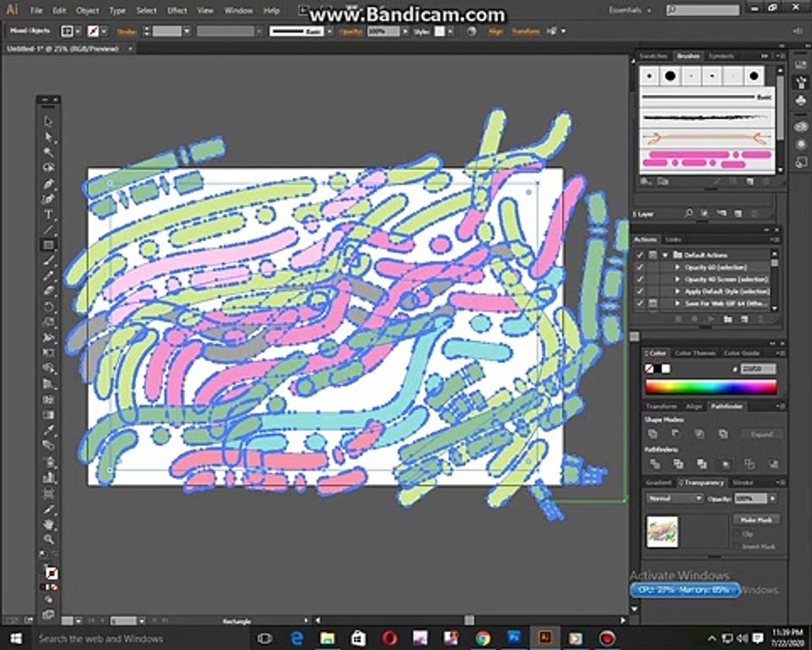The height and width of the screenshot is (650, 812).
Task: Select the Magic Wand tool
Action: coord(48,152)
